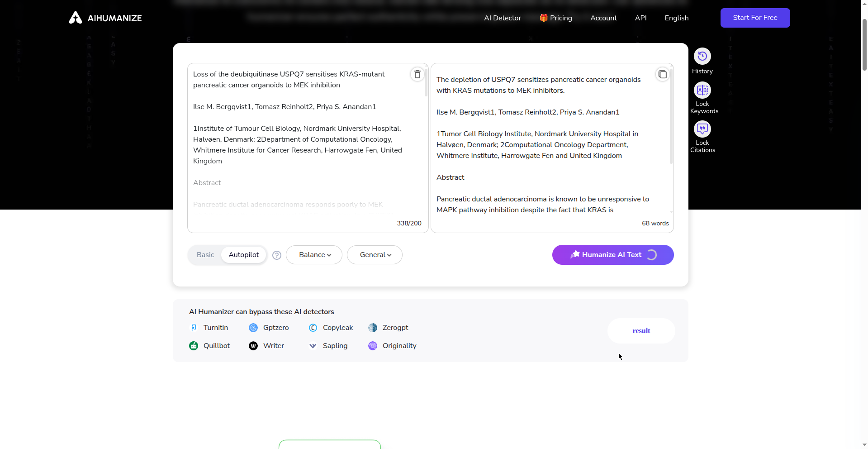Click the Abstract heading in output

(450, 177)
